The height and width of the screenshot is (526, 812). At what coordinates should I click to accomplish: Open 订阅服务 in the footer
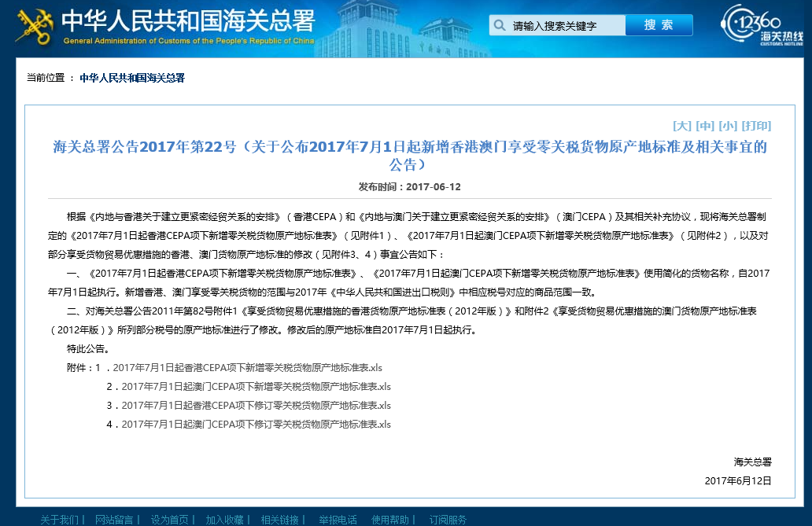click(x=448, y=520)
